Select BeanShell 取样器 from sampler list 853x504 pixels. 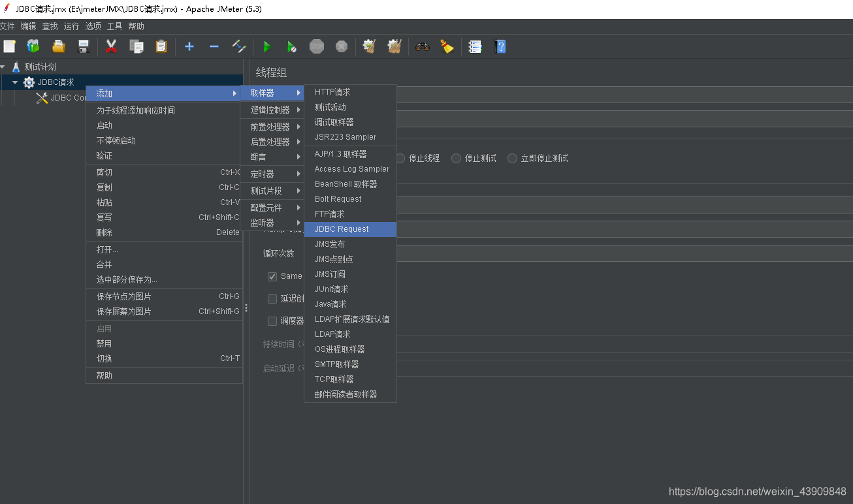(x=350, y=184)
